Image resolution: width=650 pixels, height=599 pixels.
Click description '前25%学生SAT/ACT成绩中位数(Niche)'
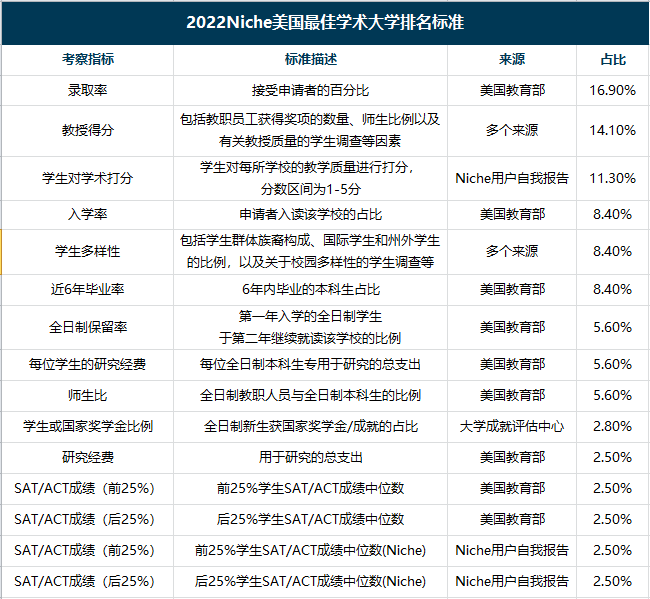310,551
